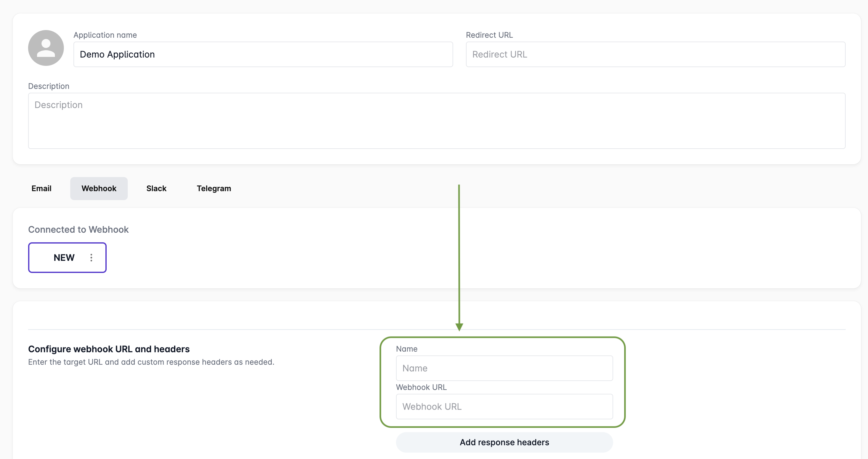Go to the Telegram tab
Viewport: 868px width, 459px height.
[x=214, y=189]
